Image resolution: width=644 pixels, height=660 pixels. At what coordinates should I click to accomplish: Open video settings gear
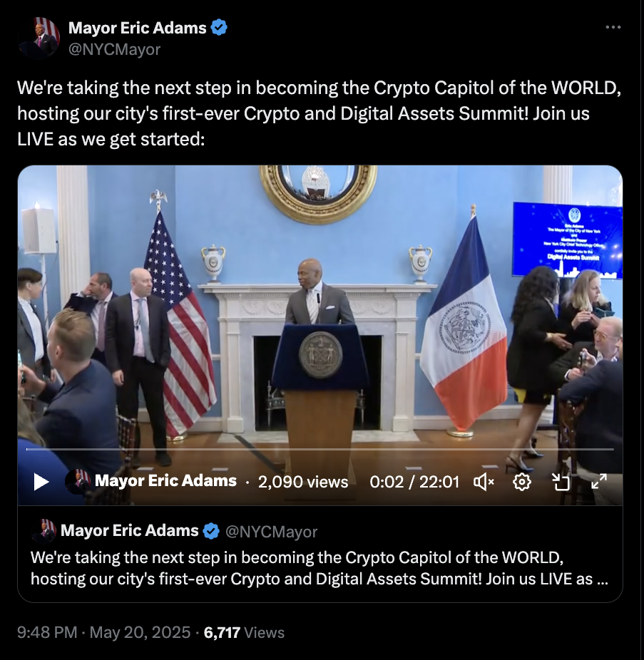(522, 482)
